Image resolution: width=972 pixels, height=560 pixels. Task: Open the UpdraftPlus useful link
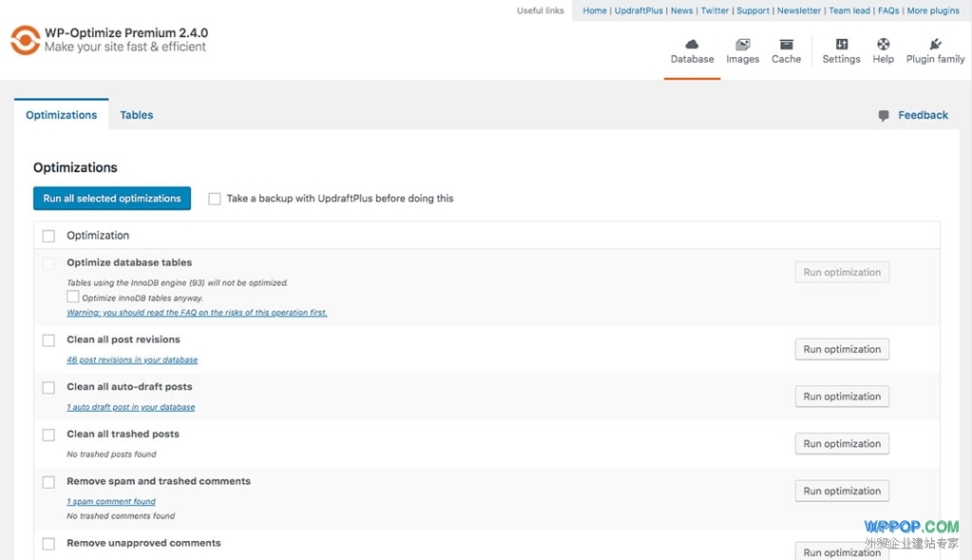coord(638,10)
